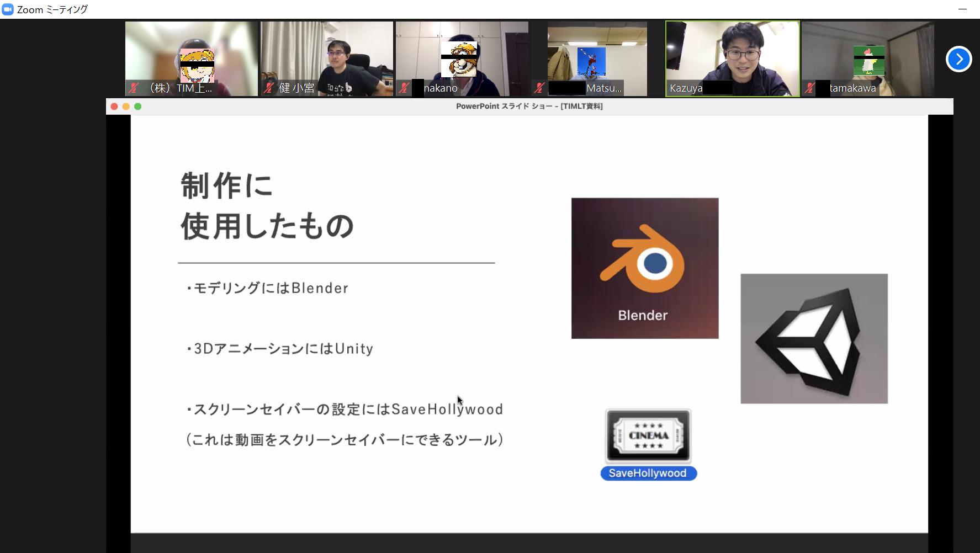Minimize the Zoom meeting window

[962, 9]
